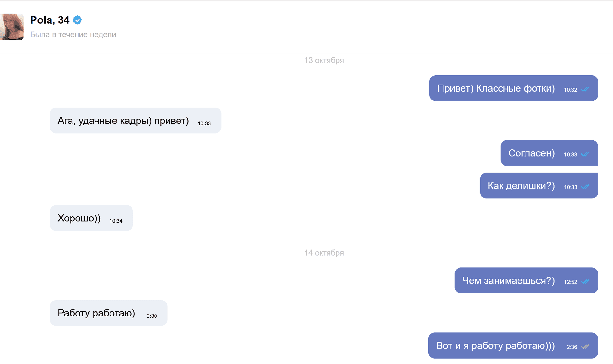Click the read receipt checkmarks on 'Привет) Классные фотки)'

click(x=585, y=90)
